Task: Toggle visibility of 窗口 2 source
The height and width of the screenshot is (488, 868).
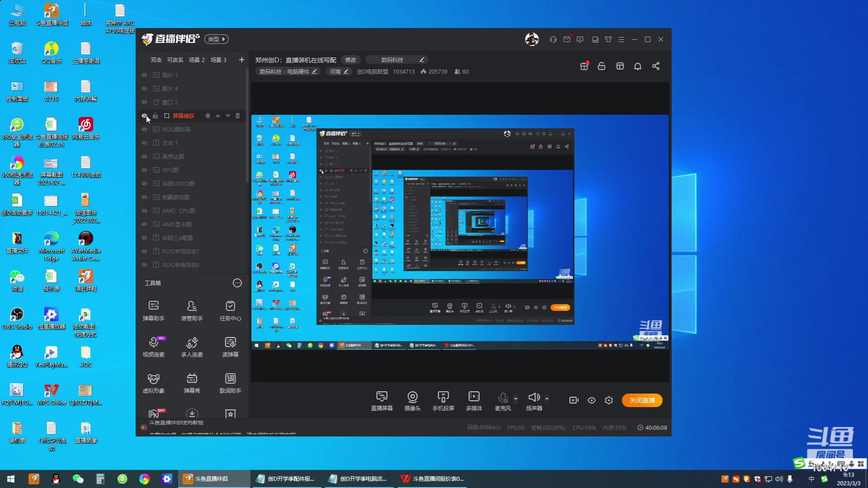Action: 145,102
